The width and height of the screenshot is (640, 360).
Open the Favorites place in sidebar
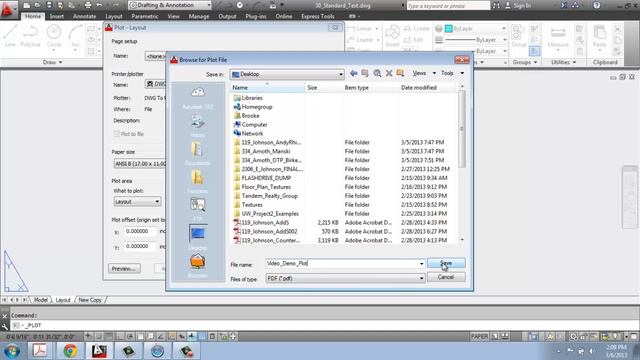click(198, 182)
